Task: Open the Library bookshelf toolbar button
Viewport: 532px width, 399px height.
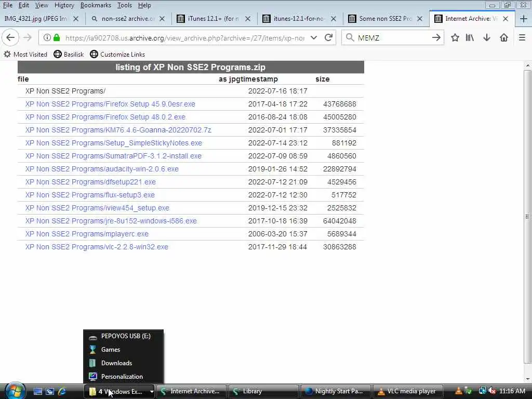Action: [x=470, y=37]
